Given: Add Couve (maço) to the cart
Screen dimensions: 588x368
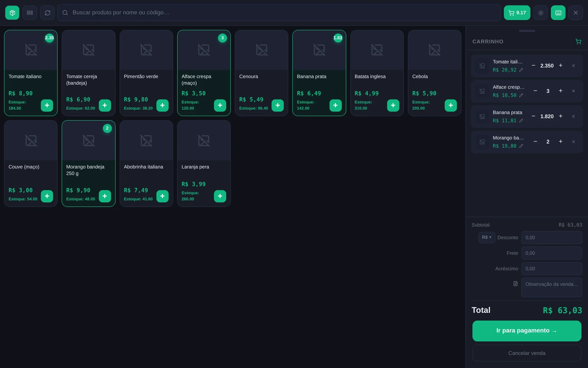Looking at the screenshot, I should (x=47, y=196).
